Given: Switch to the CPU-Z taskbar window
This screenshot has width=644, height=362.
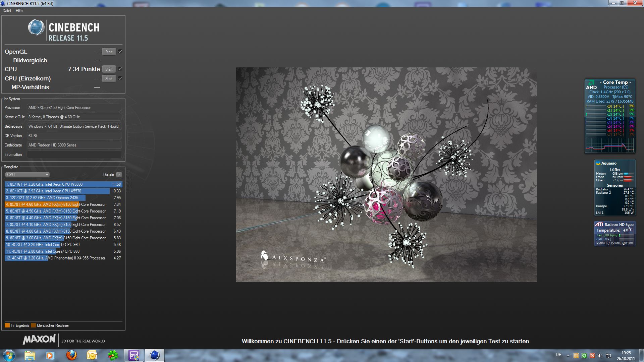Looking at the screenshot, I should (x=134, y=355).
